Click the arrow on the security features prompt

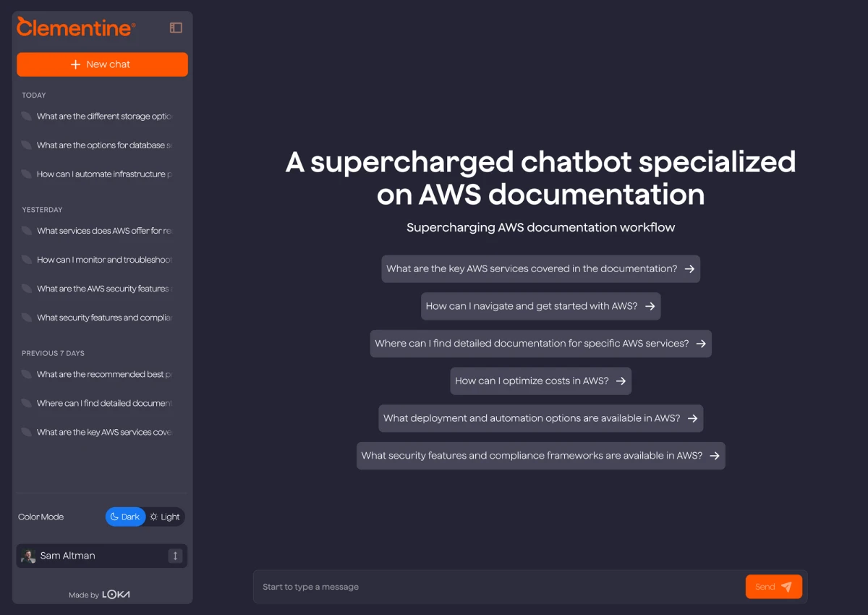(x=714, y=455)
